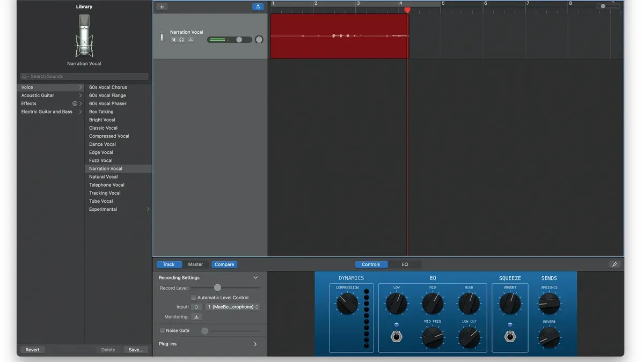Mute the Narration Vocal track

point(174,40)
